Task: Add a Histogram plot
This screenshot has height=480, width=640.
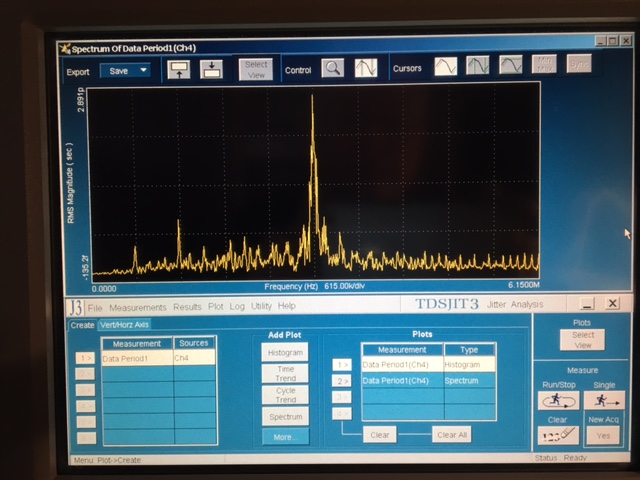Action: (285, 353)
